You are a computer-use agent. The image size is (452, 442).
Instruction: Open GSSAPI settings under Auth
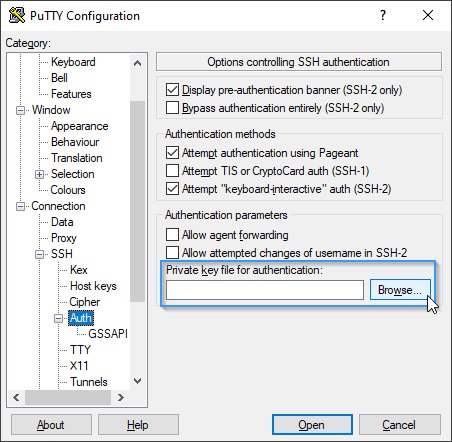click(108, 334)
